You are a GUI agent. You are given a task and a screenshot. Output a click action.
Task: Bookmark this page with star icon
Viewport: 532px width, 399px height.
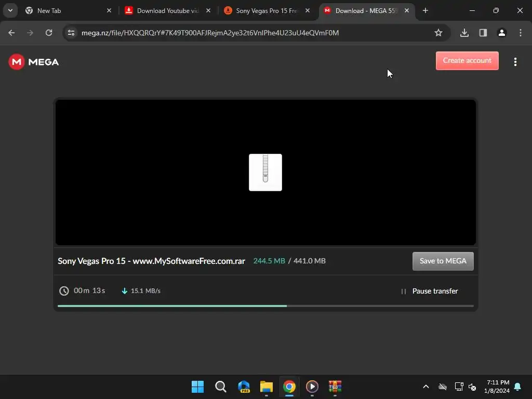point(438,33)
